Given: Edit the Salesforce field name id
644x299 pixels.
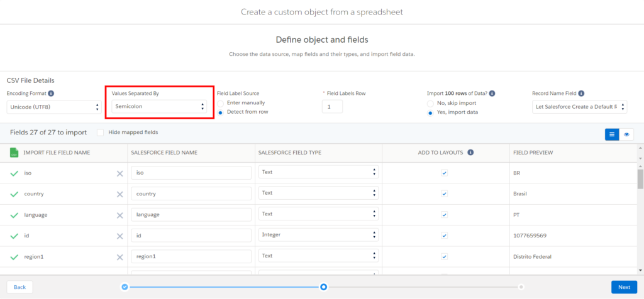Looking at the screenshot, I should [191, 236].
